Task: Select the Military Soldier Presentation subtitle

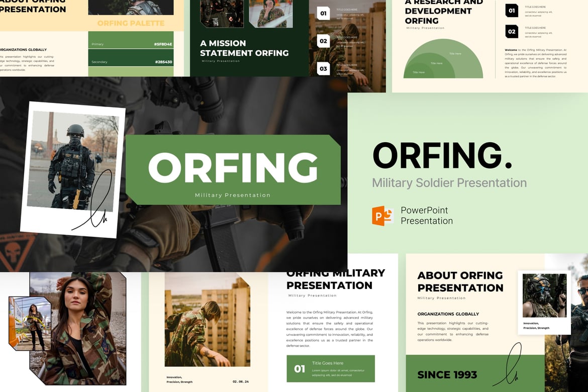Action: 449,183
